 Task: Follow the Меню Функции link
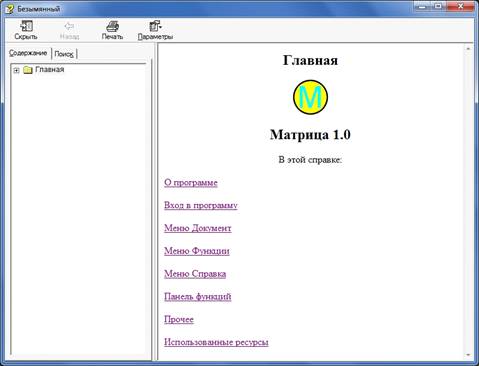point(197,251)
